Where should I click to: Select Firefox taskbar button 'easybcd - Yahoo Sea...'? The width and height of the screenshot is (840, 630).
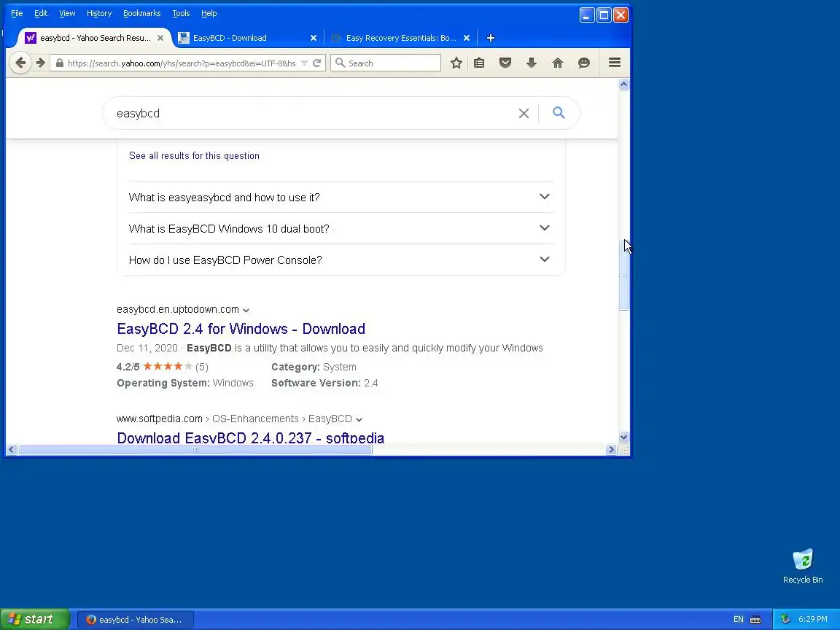[136, 620]
